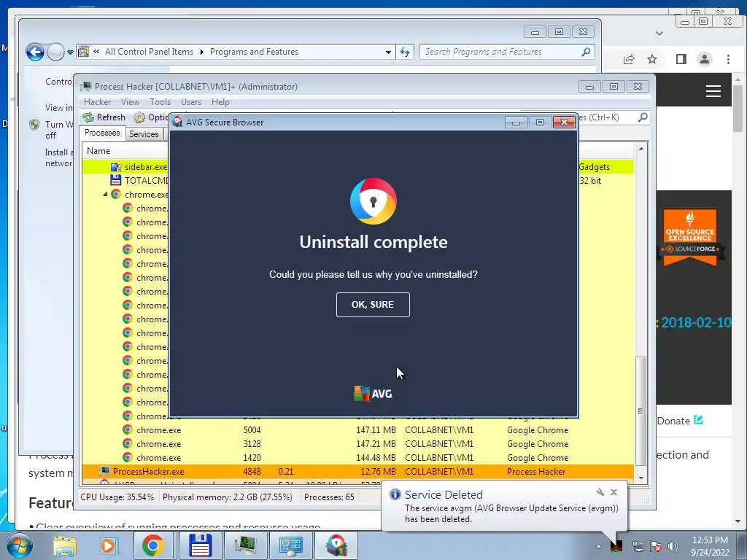Click the AVG shield logo at dialog bottom
The height and width of the screenshot is (560, 747).
tap(362, 394)
